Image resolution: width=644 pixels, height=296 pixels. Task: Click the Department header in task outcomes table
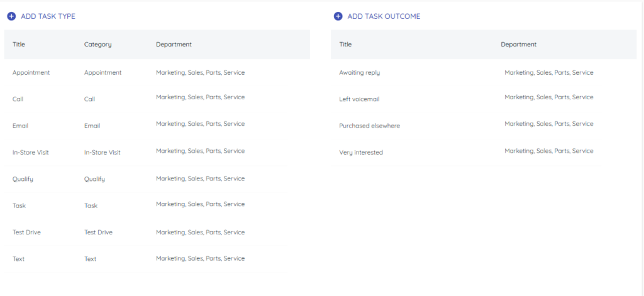[x=518, y=45]
